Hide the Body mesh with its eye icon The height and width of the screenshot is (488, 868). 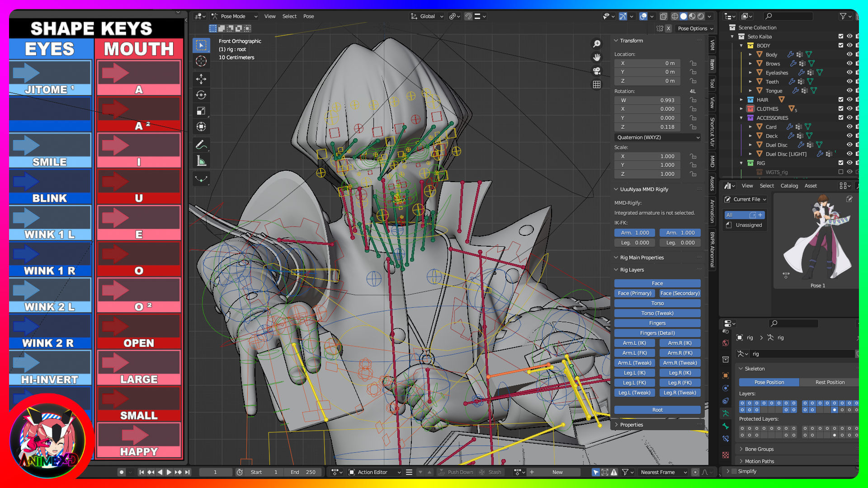849,54
